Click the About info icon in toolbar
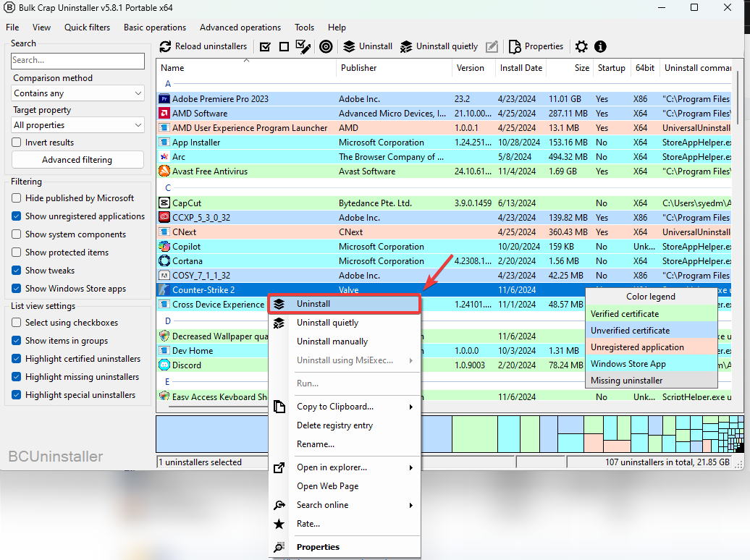Image resolution: width=750 pixels, height=560 pixels. coord(600,46)
